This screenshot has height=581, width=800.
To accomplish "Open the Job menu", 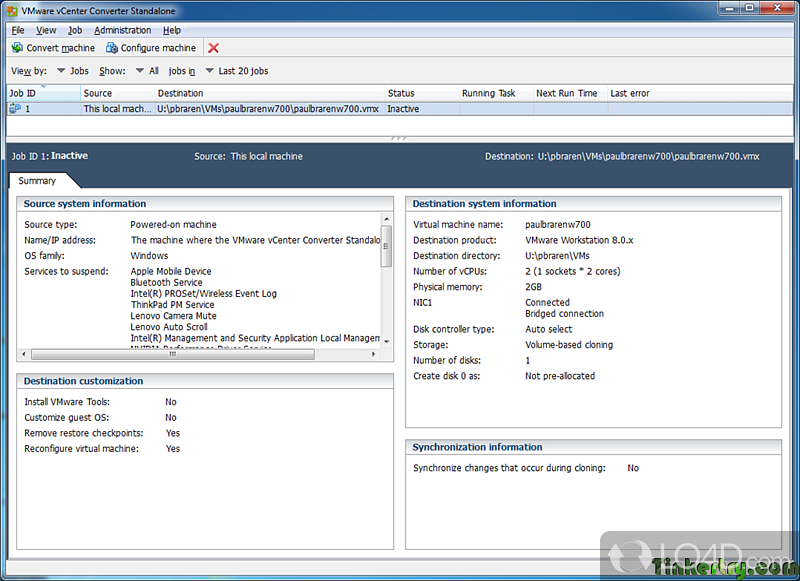I will click(x=75, y=30).
